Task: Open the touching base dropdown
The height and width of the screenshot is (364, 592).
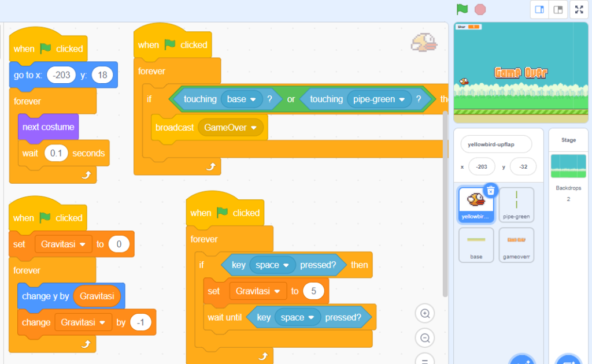Action: 253,99
